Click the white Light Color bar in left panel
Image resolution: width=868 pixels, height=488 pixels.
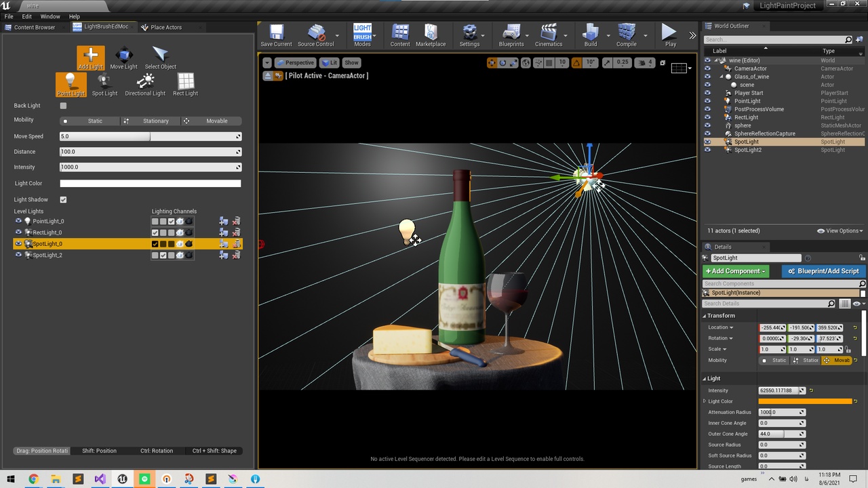click(151, 184)
